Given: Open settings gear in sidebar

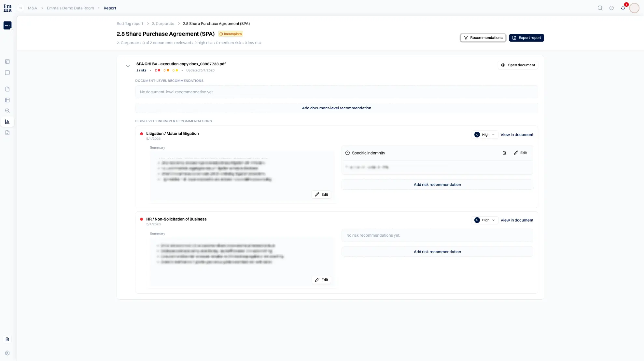Looking at the screenshot, I should [7, 353].
